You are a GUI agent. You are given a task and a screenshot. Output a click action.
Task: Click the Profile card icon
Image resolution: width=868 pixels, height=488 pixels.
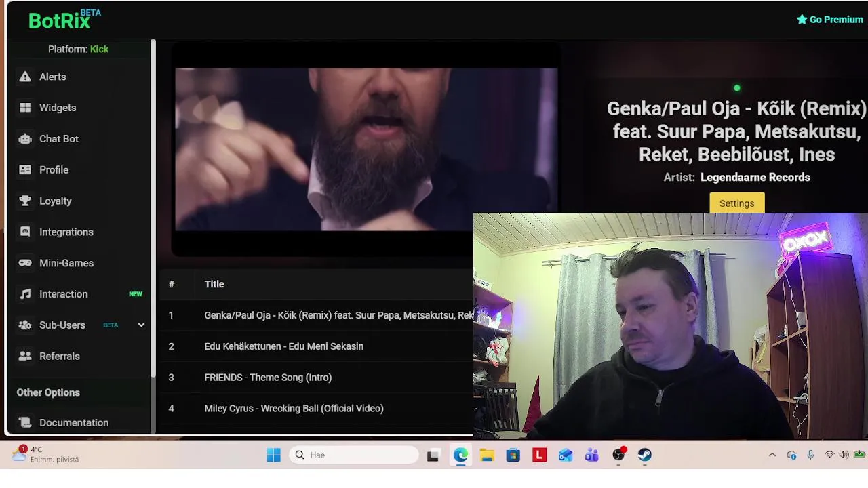(25, 169)
